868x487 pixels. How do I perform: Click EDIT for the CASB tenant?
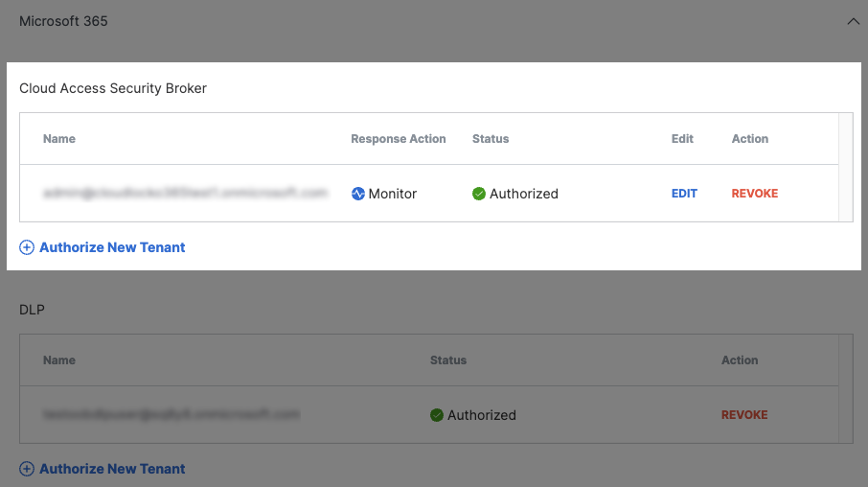pos(684,194)
